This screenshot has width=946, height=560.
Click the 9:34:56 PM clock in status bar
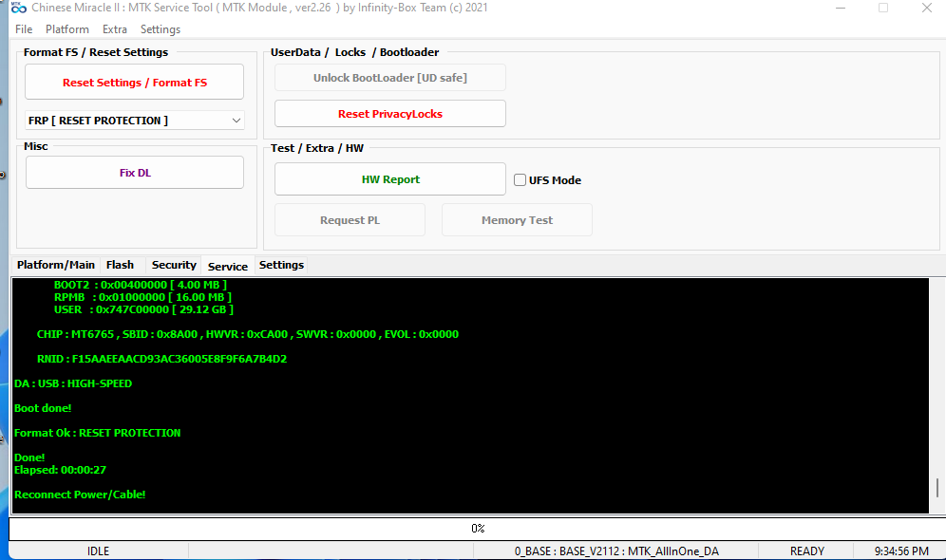click(x=901, y=551)
